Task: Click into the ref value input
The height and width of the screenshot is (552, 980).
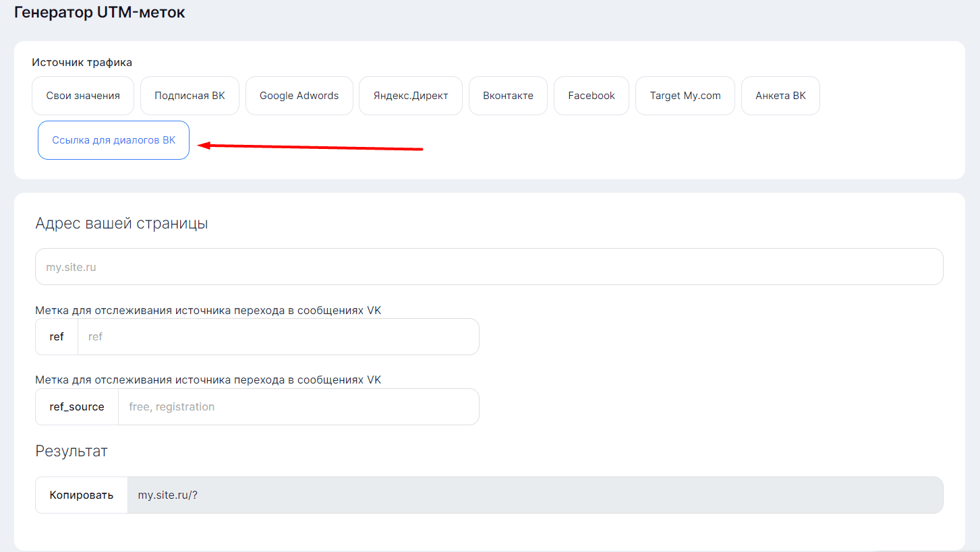Action: 278,337
